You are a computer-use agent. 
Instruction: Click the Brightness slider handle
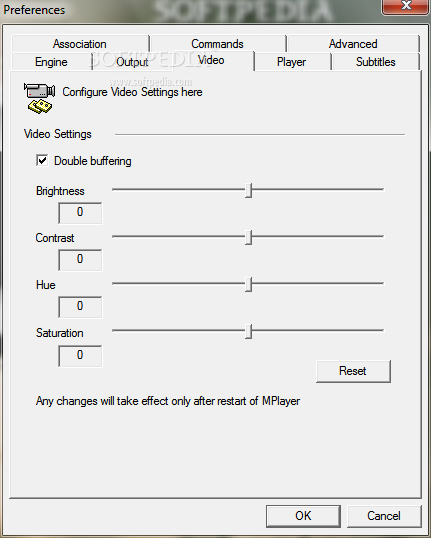pyautogui.click(x=249, y=190)
